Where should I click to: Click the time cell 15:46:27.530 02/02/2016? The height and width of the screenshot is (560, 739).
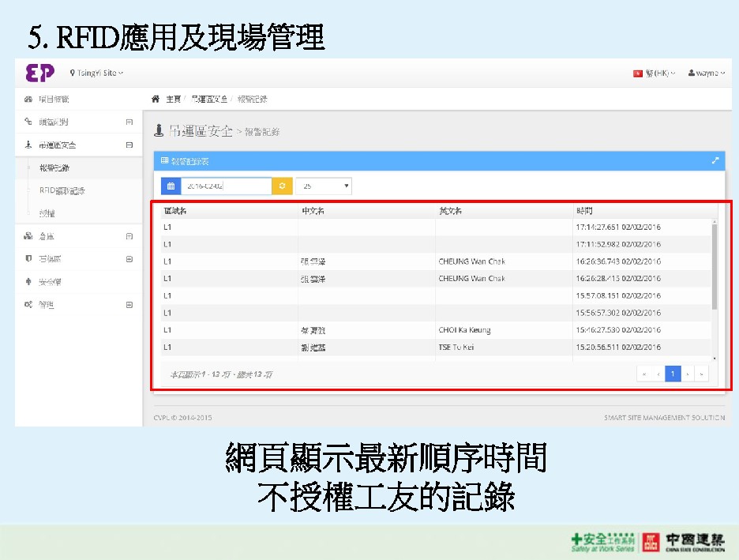tap(618, 330)
